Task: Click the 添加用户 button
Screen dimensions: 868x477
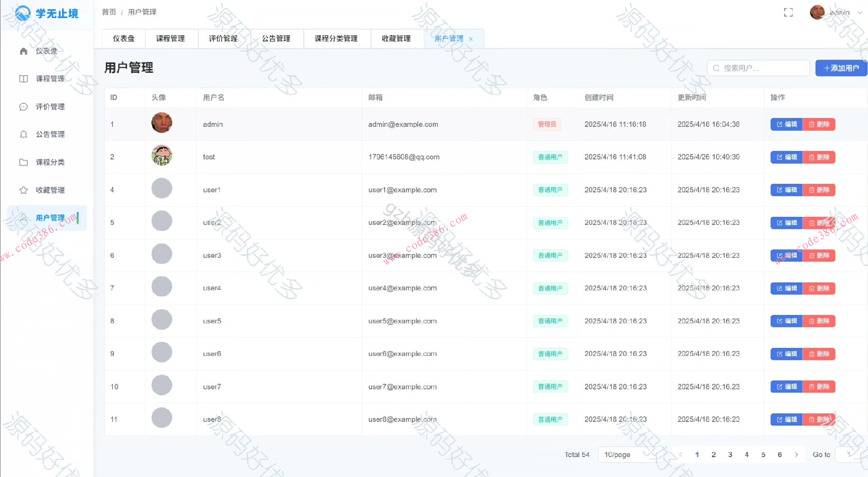Action: (x=841, y=68)
